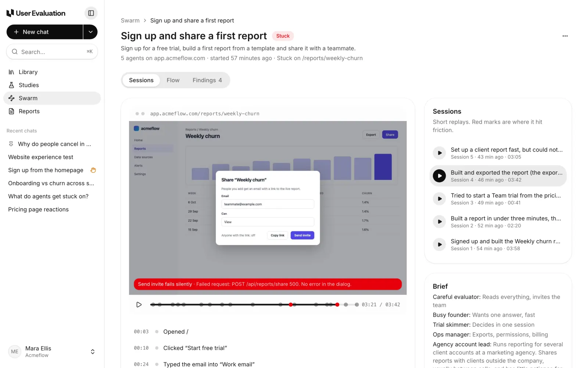The image size is (588, 368).
Task: Play the Session 4 replay
Action: pyautogui.click(x=439, y=176)
